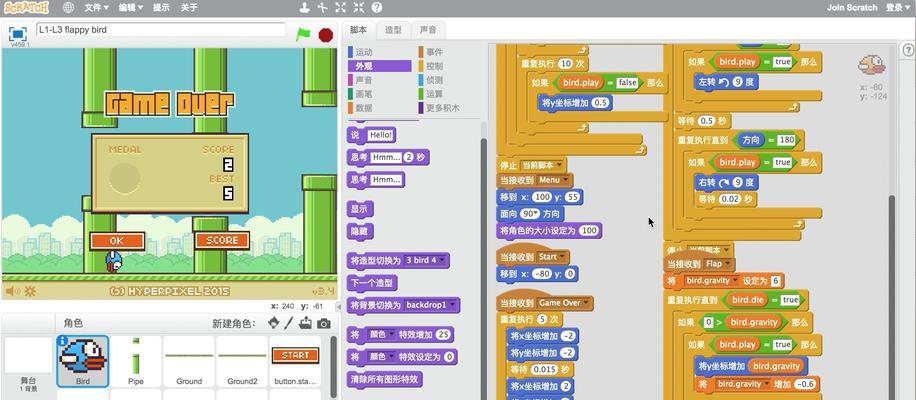Image resolution: width=916 pixels, height=400 pixels.
Task: Open the language globe menu
Action: (68, 8)
